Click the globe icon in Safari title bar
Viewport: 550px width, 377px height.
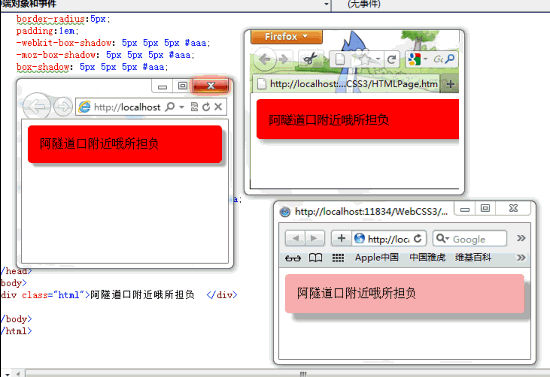coord(285,212)
